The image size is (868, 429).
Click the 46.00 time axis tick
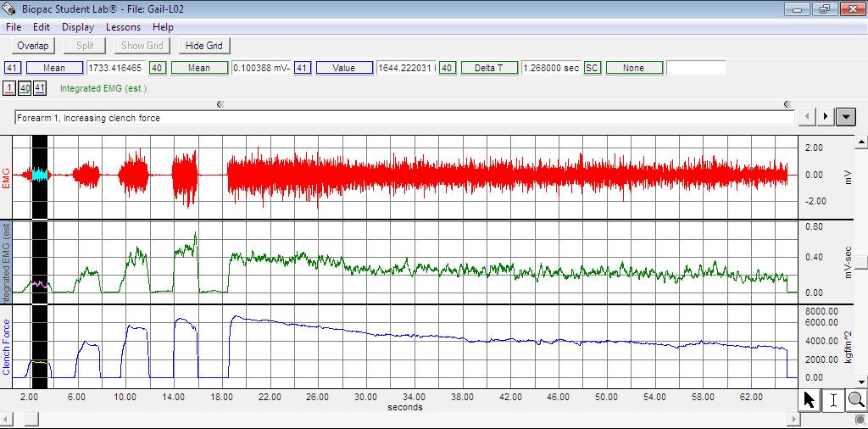click(559, 398)
